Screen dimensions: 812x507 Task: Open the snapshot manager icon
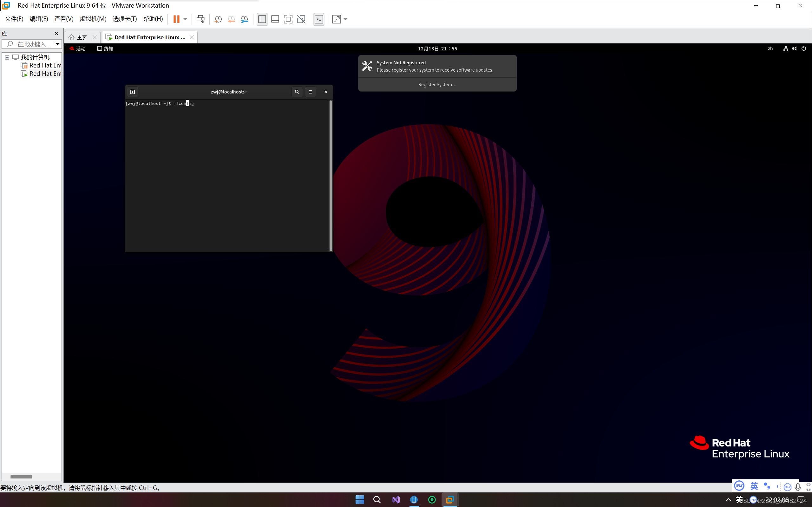click(x=245, y=19)
